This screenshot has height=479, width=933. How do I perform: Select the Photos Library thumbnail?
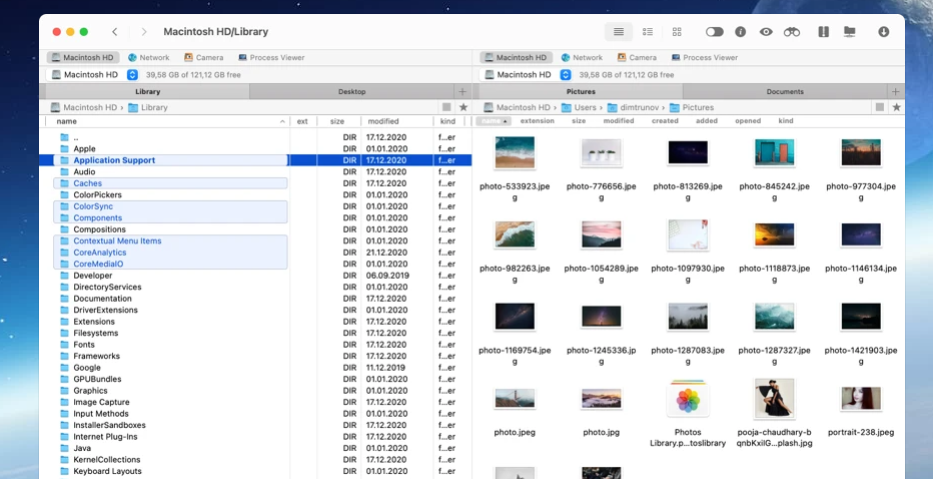688,401
